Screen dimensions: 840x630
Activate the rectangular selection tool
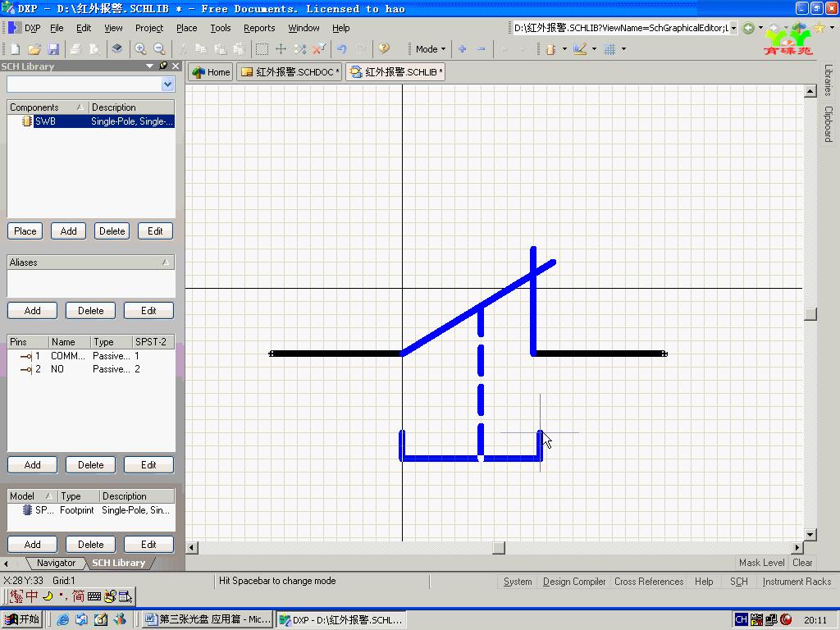point(262,49)
